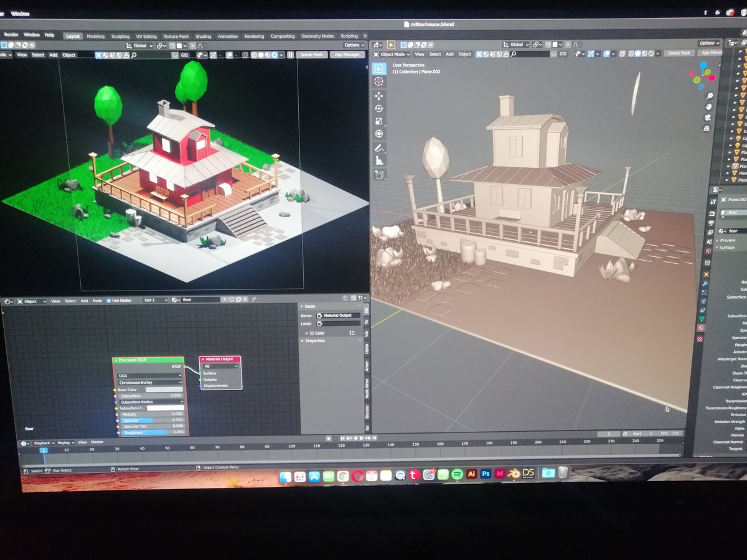Toggle snapping magnet in right viewport header

point(548,44)
